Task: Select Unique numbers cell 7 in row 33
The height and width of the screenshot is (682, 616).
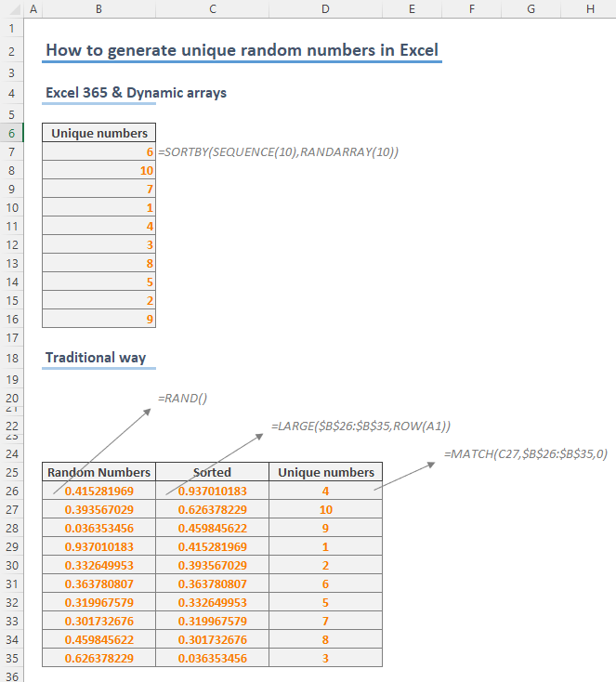Action: coord(326,621)
